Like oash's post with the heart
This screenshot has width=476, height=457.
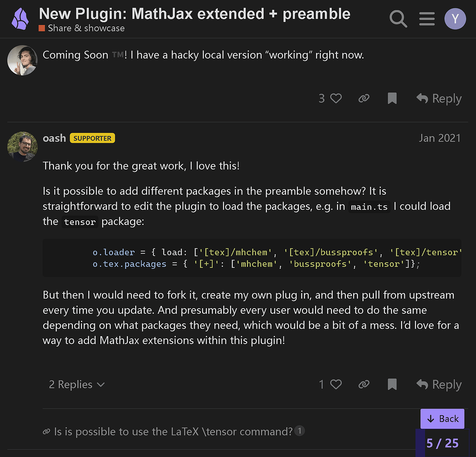[336, 384]
